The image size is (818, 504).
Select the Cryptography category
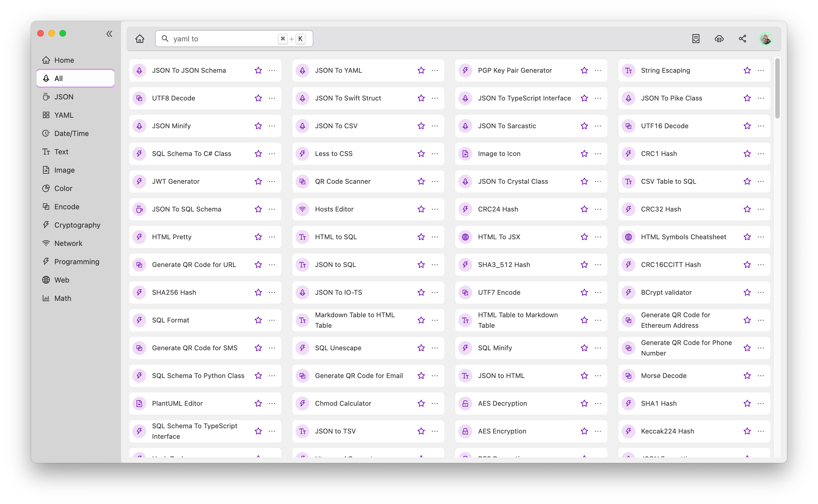tap(75, 225)
